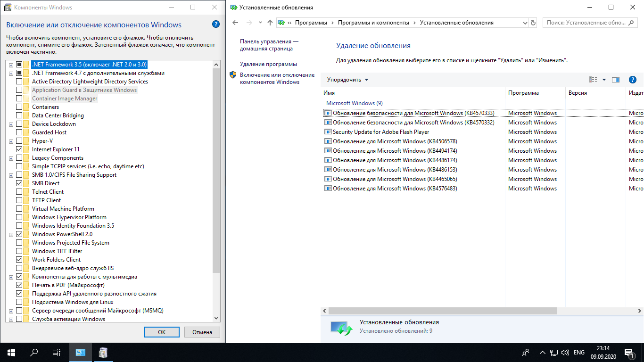Click the icon of update KB4576483

[328, 189]
